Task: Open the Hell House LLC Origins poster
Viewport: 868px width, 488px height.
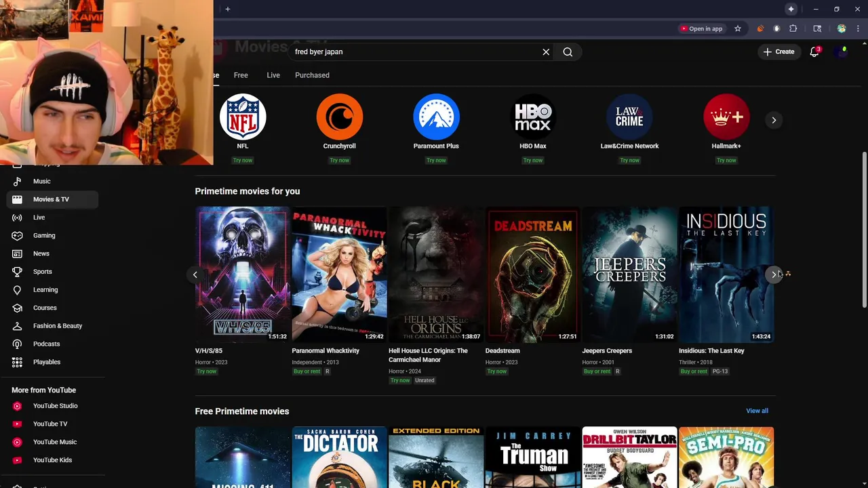Action: click(436, 274)
